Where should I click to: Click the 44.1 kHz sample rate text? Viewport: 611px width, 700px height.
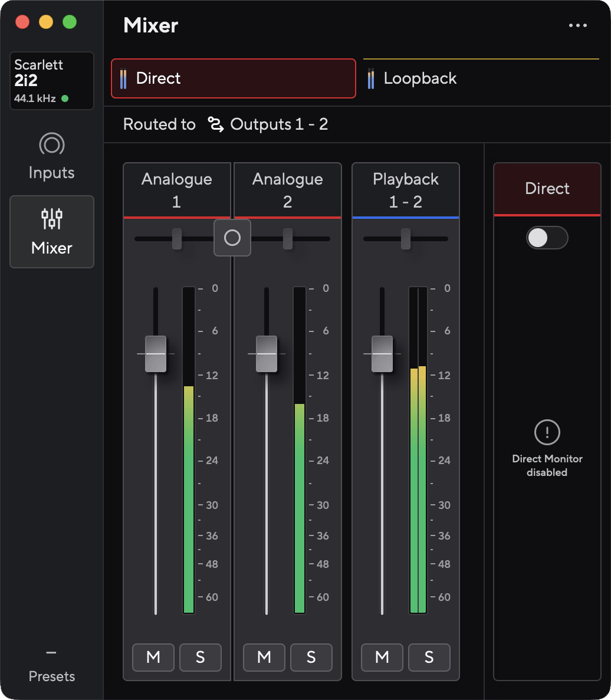pyautogui.click(x=35, y=98)
